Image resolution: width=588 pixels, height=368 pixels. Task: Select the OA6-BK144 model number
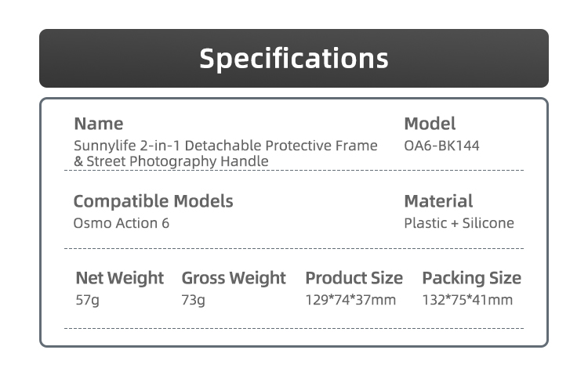(441, 146)
